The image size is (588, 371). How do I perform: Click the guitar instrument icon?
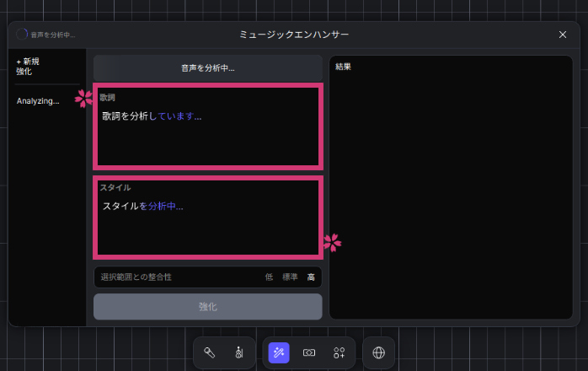[x=239, y=352]
